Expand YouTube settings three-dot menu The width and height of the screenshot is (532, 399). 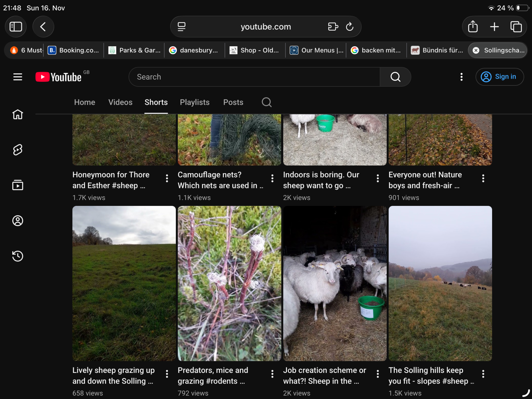point(461,77)
